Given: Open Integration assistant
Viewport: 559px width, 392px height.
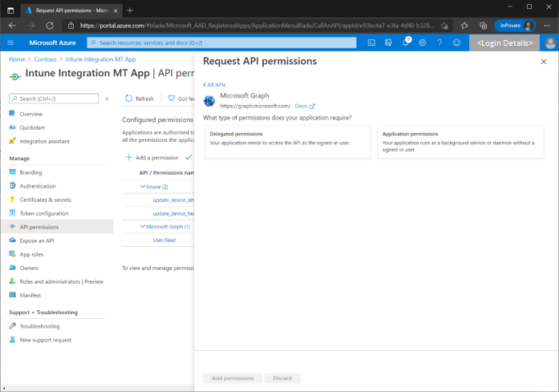Looking at the screenshot, I should (x=44, y=141).
